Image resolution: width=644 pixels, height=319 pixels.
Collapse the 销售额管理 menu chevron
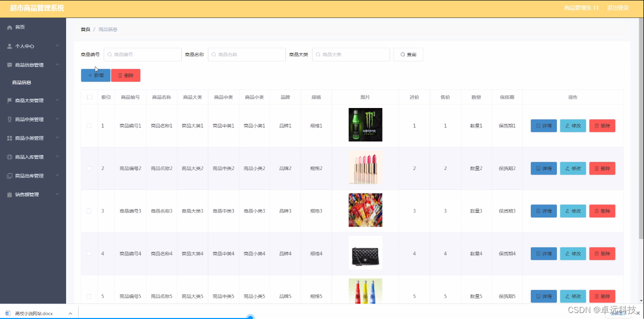pyautogui.click(x=57, y=194)
